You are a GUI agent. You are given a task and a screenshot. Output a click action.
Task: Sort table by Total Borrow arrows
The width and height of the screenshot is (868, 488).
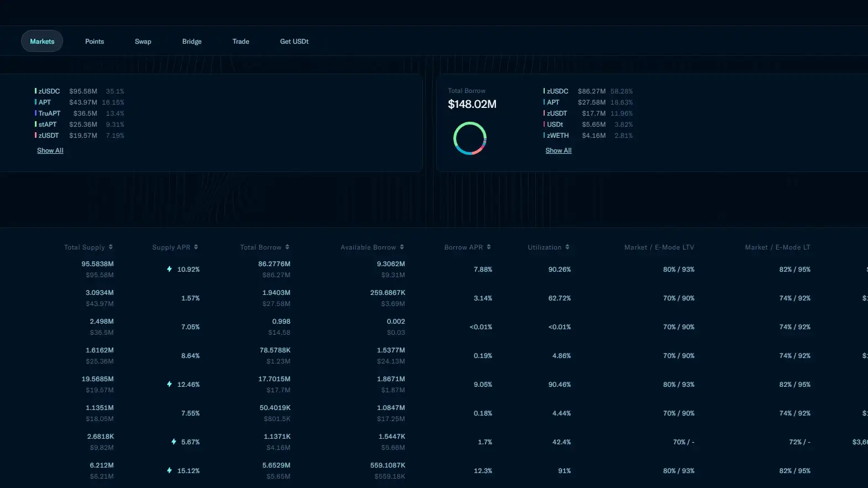pyautogui.click(x=287, y=247)
